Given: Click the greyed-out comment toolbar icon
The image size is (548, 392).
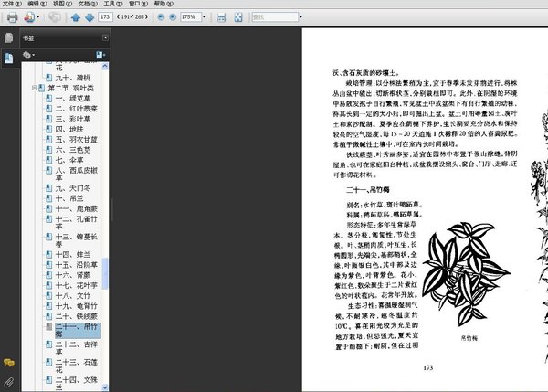Looking at the screenshot, I should point(54,17).
